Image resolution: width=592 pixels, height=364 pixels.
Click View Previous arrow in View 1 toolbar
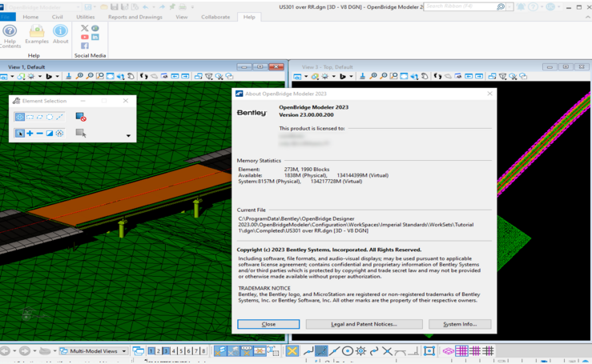point(175,76)
